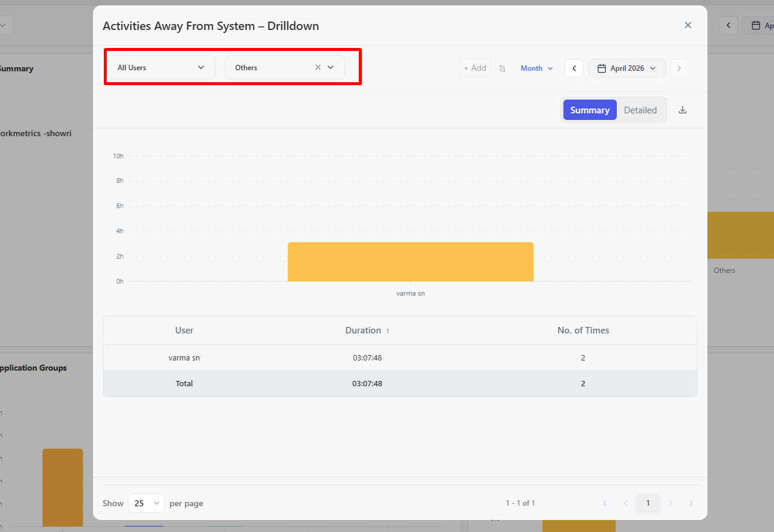The image size is (774, 532).
Task: Click previous arrow in background dashboard header
Action: pos(728,25)
